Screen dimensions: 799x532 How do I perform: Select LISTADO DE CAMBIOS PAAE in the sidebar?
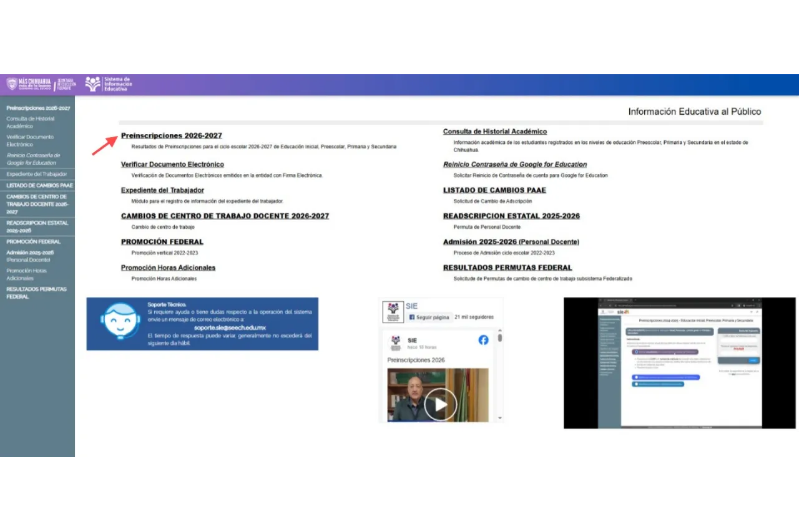point(39,185)
